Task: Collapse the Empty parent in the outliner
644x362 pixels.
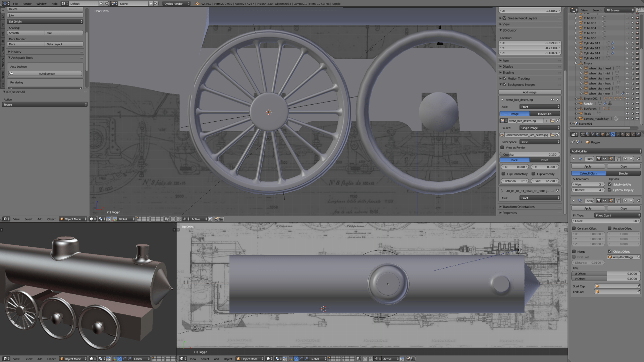Action: 576,63
